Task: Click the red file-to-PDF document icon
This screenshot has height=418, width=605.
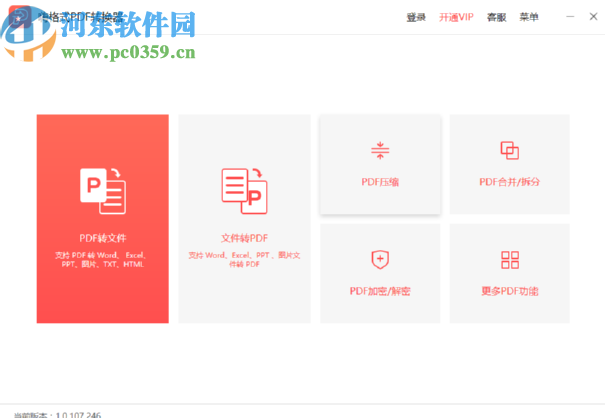Action: point(244,191)
